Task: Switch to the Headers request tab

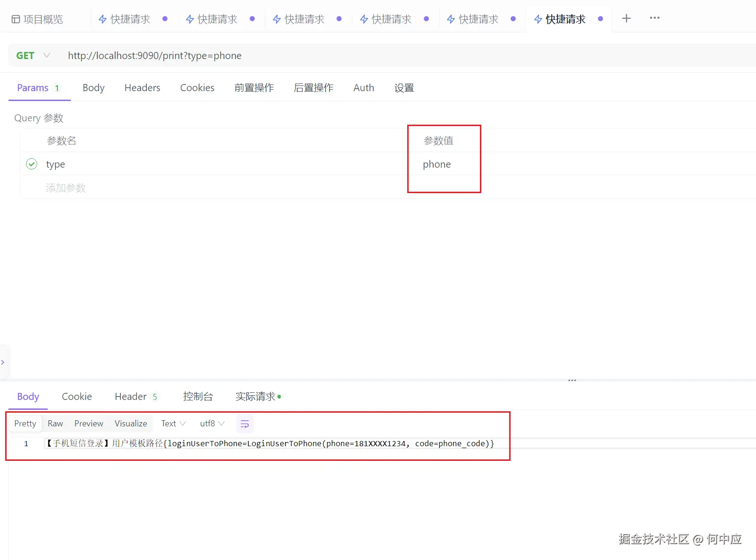Action: tap(142, 88)
